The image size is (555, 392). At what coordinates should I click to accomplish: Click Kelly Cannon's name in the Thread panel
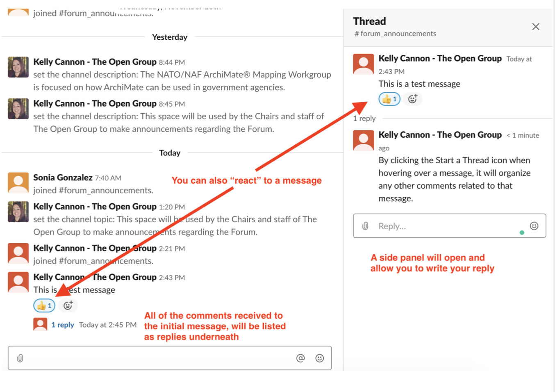[x=440, y=58]
